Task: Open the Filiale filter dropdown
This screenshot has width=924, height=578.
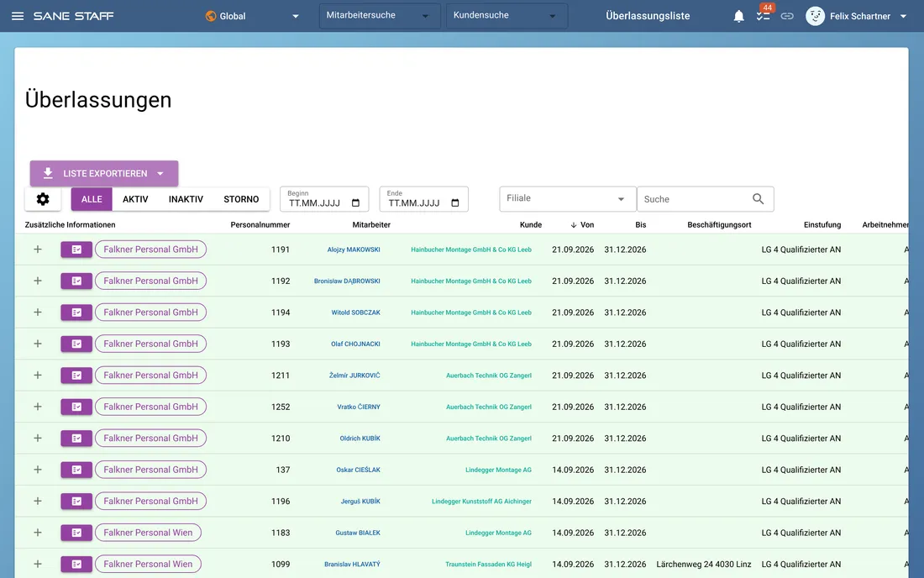Action: [x=568, y=199]
